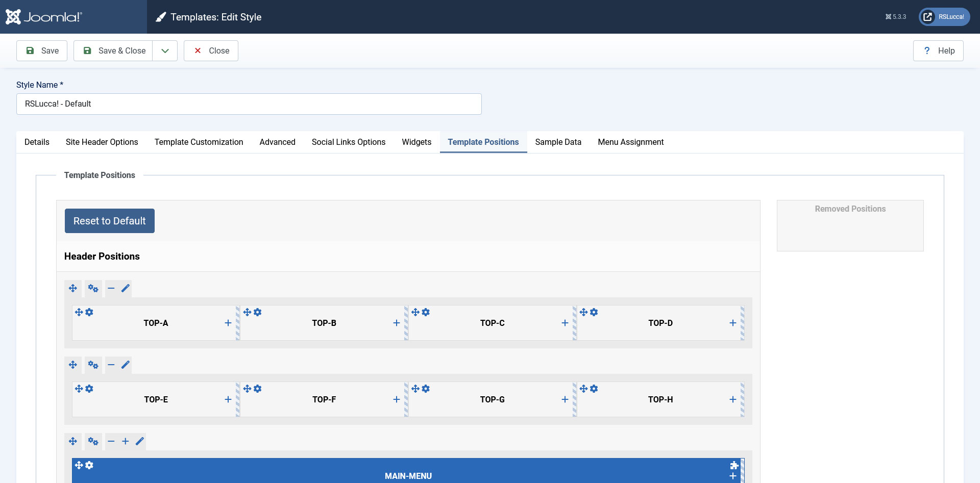980x483 pixels.
Task: Open the Help button
Action: pos(938,51)
